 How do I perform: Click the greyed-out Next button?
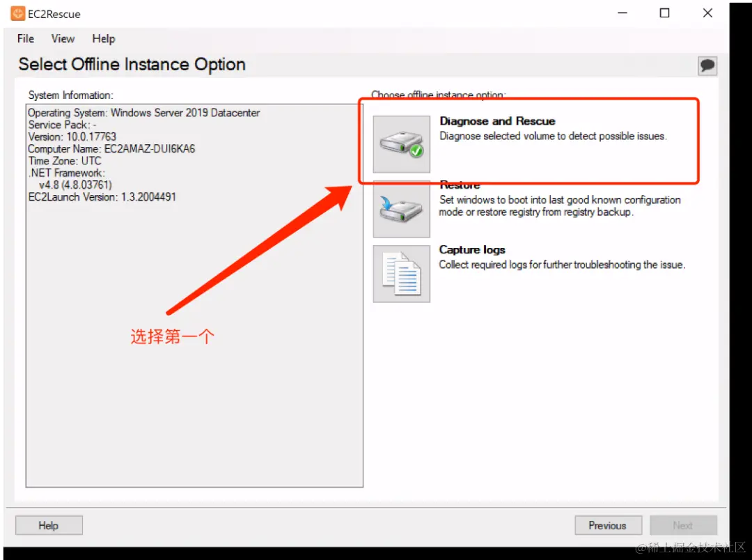click(x=683, y=525)
